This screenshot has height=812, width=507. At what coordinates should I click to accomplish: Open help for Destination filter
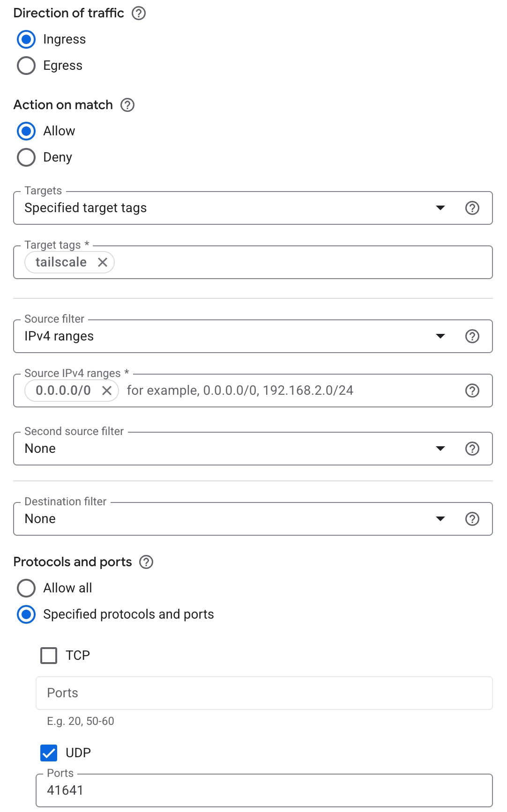472,519
